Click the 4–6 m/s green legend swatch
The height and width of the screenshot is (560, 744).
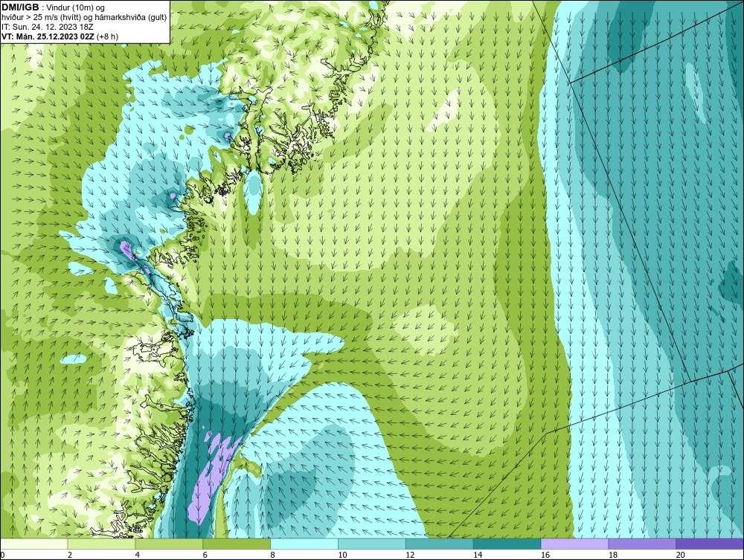point(169,544)
